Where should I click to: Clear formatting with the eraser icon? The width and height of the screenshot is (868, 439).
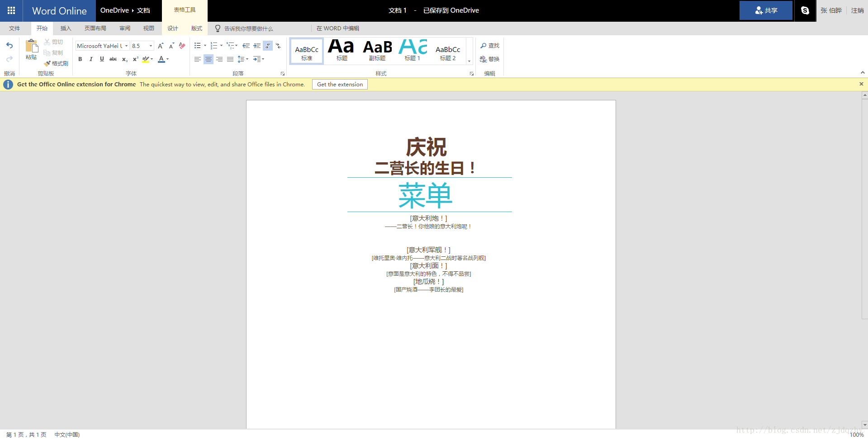[182, 46]
